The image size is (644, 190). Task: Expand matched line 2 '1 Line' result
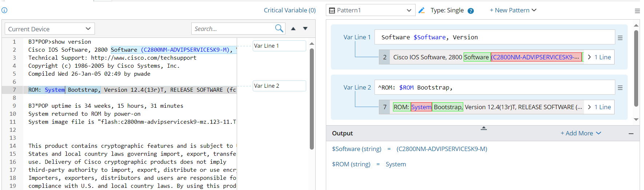pos(599,57)
